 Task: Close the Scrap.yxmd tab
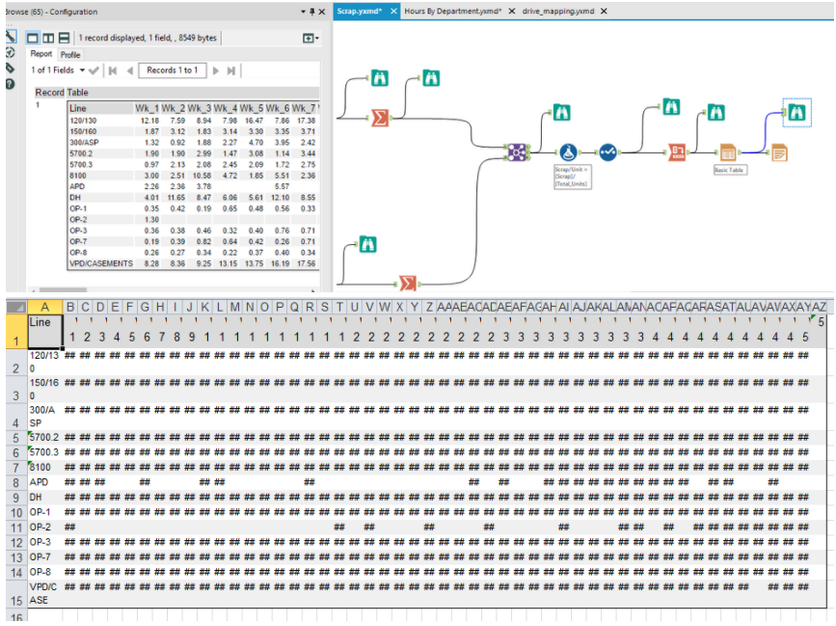coord(393,11)
